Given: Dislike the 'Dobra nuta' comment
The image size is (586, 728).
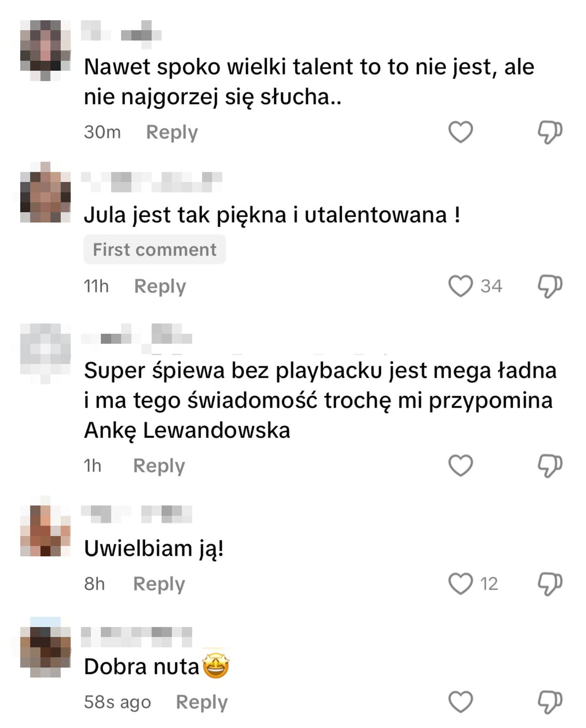Looking at the screenshot, I should coord(550,702).
